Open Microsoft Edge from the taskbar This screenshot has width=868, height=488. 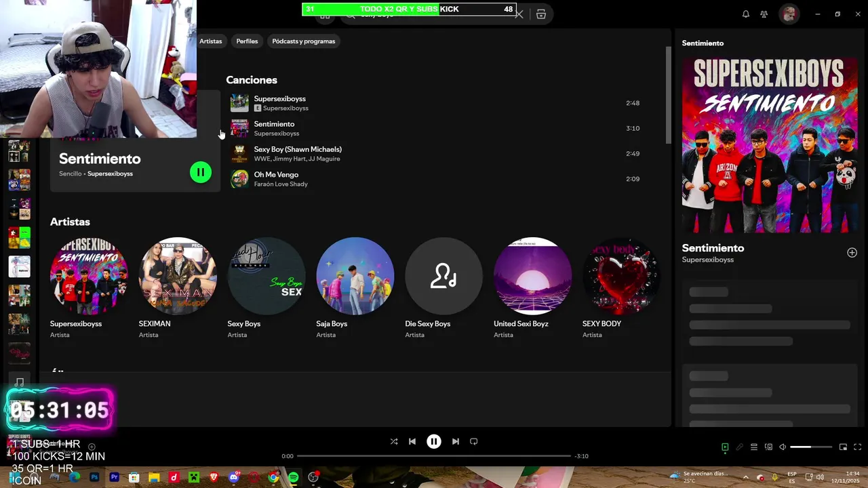tap(75, 477)
